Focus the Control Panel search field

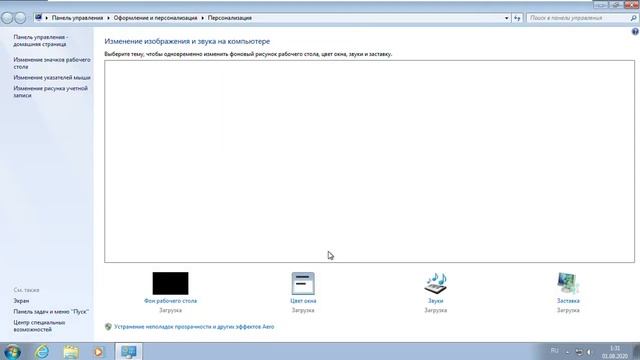click(578, 18)
